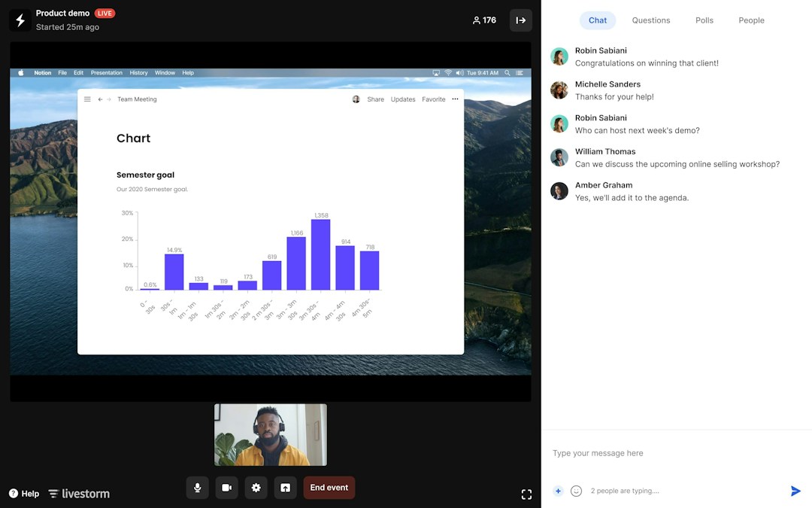Open the Presentation menu
Screen dimensions: 812x508
[107, 73]
